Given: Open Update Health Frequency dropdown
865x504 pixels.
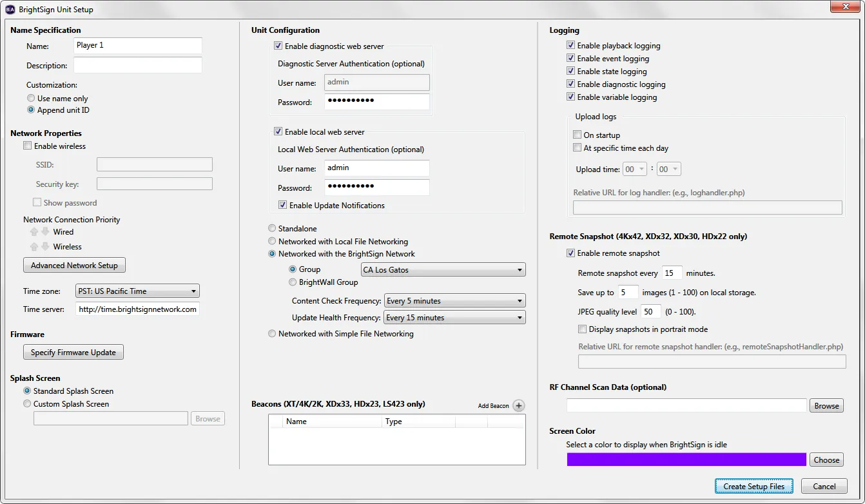Looking at the screenshot, I should point(454,318).
